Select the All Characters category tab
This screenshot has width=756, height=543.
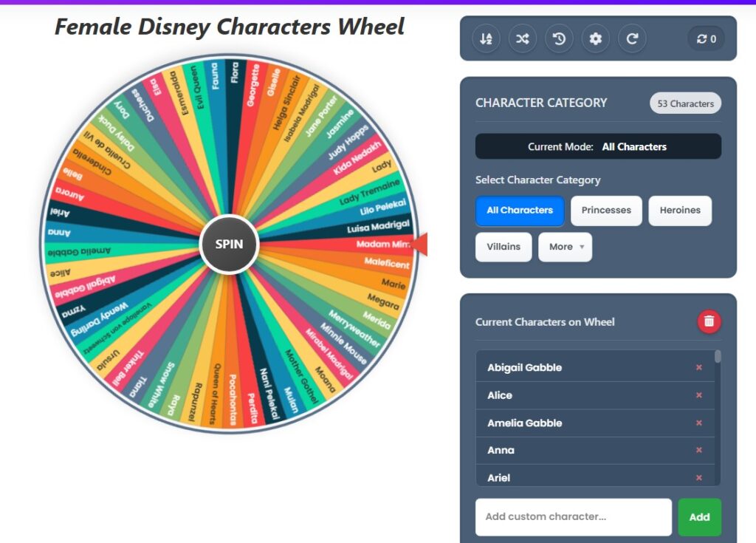[x=520, y=211]
